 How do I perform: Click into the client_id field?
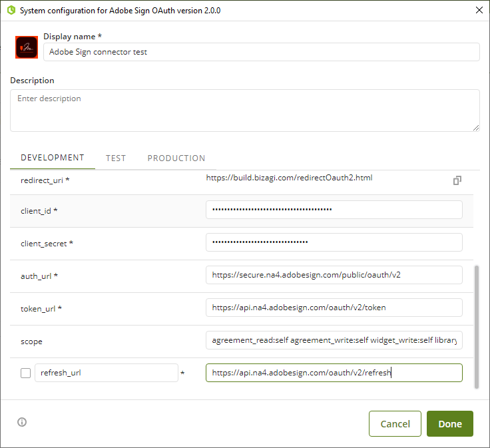(334, 210)
